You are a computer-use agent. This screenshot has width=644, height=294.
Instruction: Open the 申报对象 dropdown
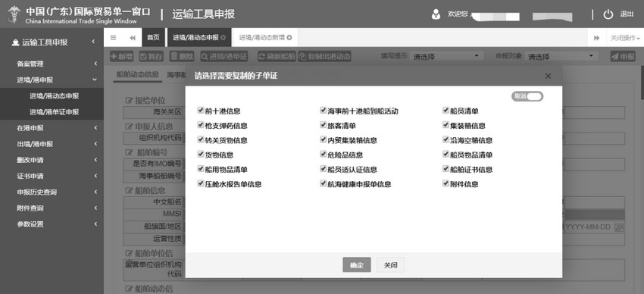561,57
